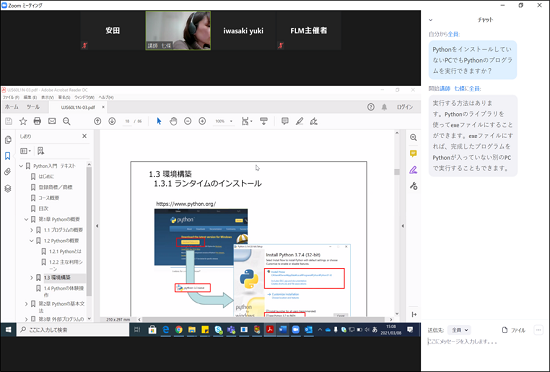
Task: Click the purple Fill & Sign tool in right pane
Action: [x=414, y=170]
